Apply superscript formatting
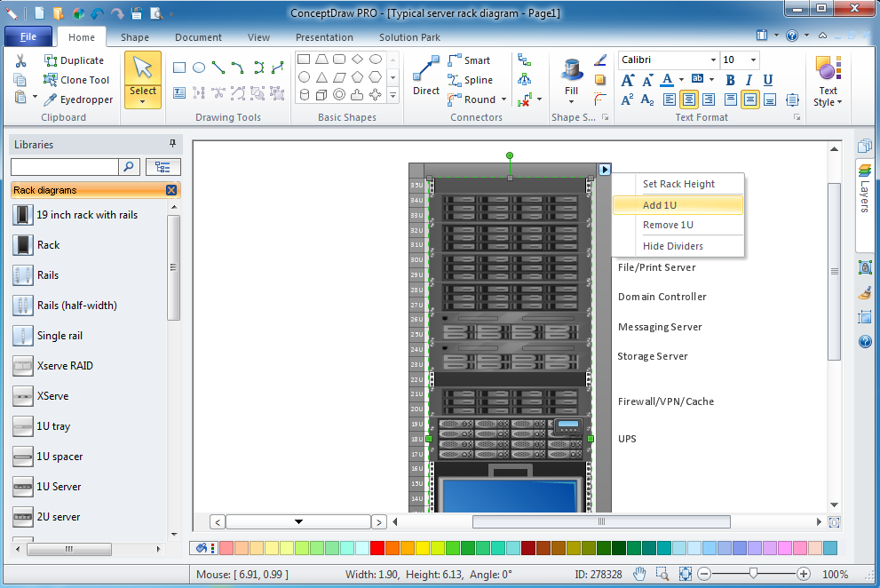Screen dimensions: 880x588 tap(628, 100)
